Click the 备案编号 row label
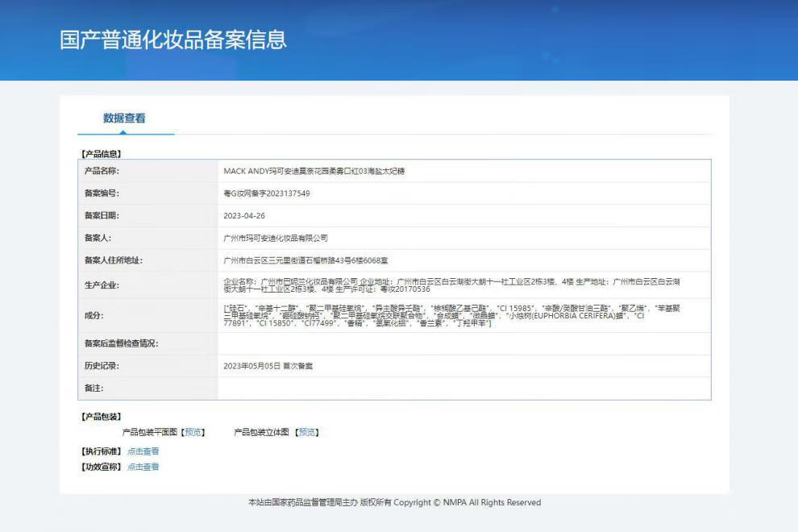The width and height of the screenshot is (798, 532). [x=102, y=193]
